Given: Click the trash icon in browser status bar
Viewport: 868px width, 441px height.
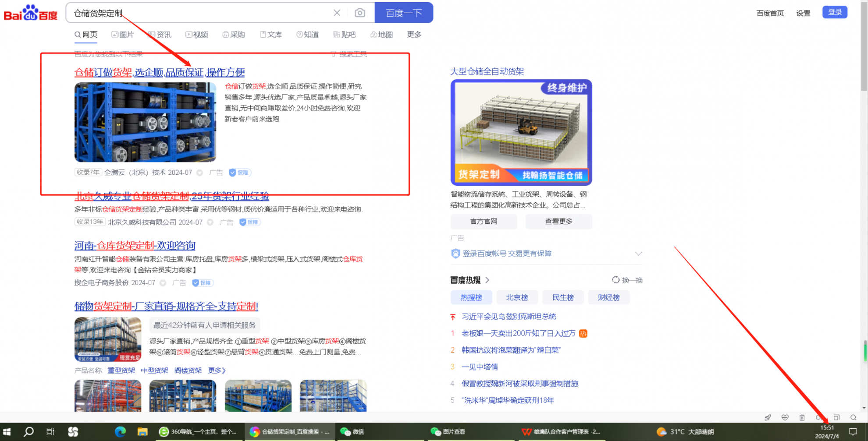Looking at the screenshot, I should click(802, 418).
